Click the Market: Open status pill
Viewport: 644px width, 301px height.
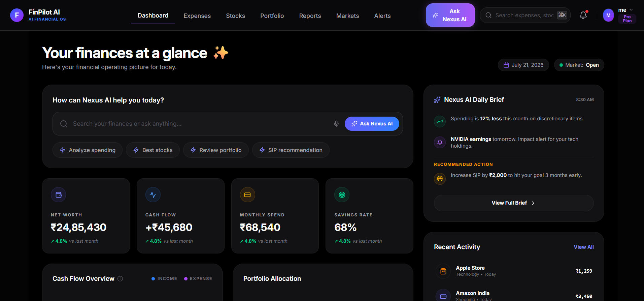click(579, 65)
